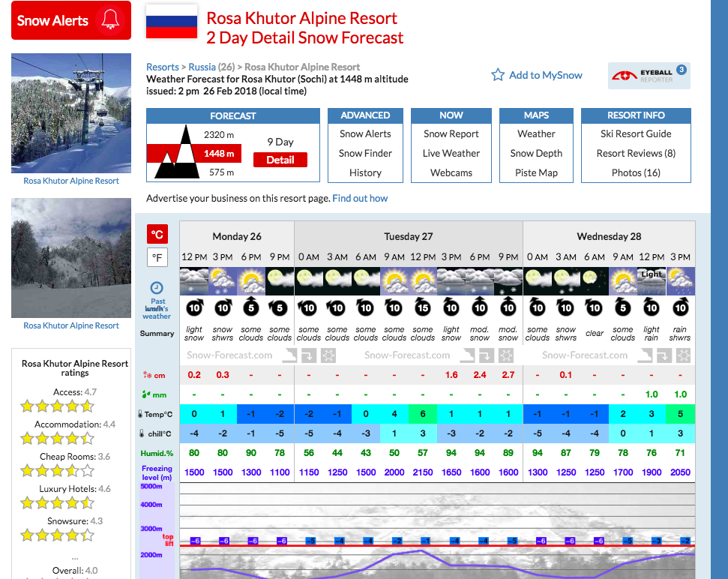Open the MAPS menu header
This screenshot has height=579, width=728.
(x=536, y=115)
